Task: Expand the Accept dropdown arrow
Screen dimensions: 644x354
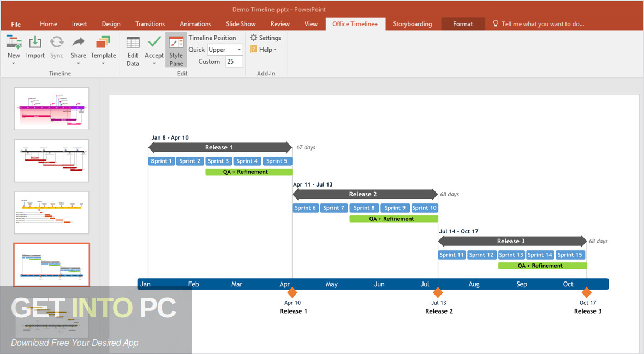Action: tap(154, 64)
